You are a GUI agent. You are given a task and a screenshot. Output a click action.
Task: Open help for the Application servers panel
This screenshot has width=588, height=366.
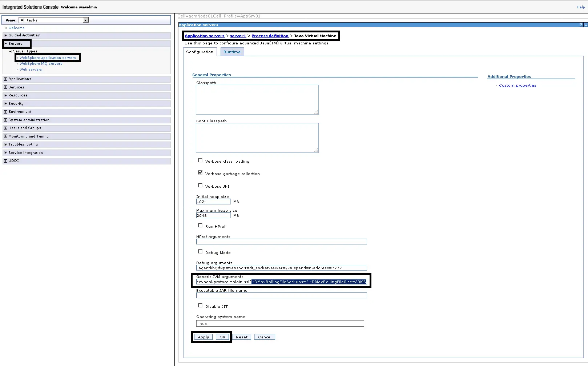(x=580, y=25)
